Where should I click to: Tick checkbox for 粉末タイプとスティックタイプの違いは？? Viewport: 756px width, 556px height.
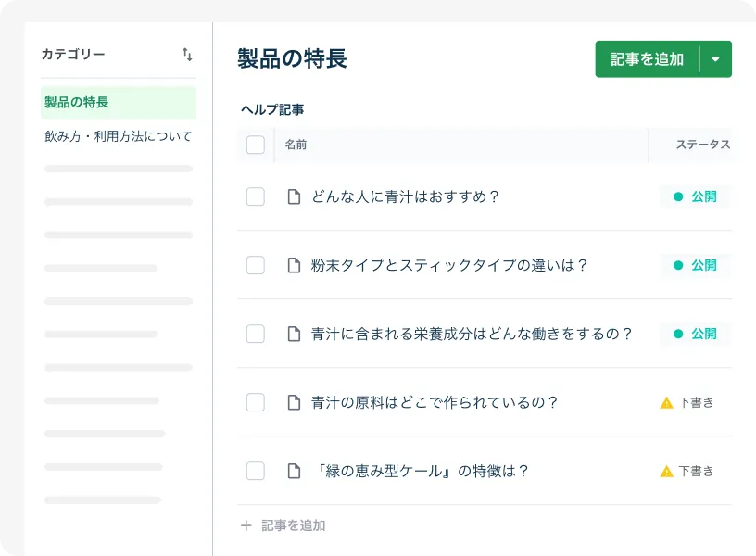pyautogui.click(x=256, y=265)
